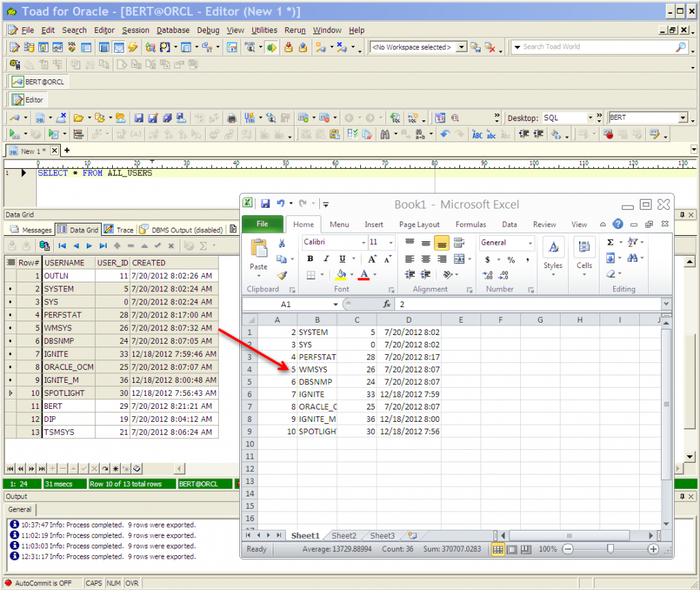This screenshot has width=700, height=590.
Task: Click the Excel Help question mark icon
Action: (618, 224)
